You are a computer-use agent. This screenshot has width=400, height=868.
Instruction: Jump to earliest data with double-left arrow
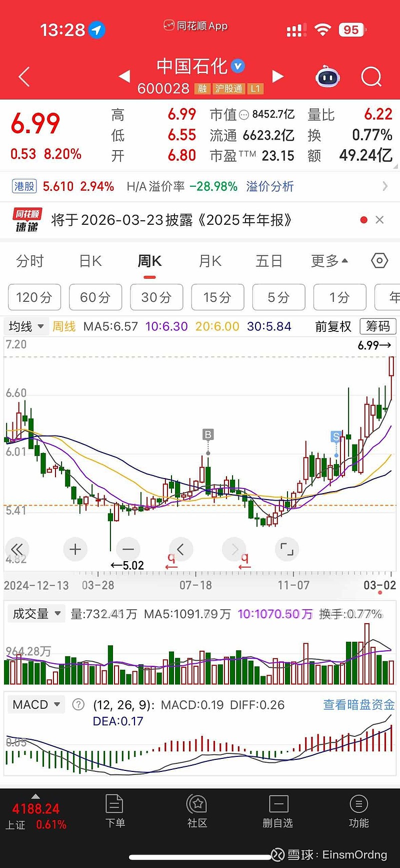point(17,549)
